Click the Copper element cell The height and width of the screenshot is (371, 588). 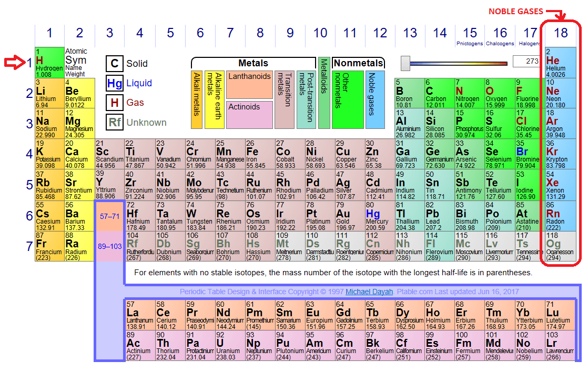(350, 154)
